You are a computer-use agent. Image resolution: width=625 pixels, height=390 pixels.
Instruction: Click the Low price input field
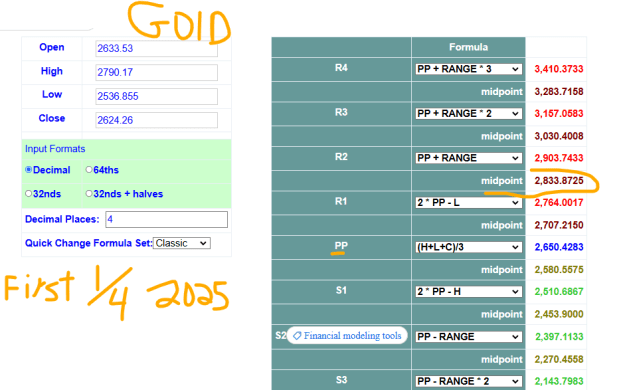coord(156,96)
